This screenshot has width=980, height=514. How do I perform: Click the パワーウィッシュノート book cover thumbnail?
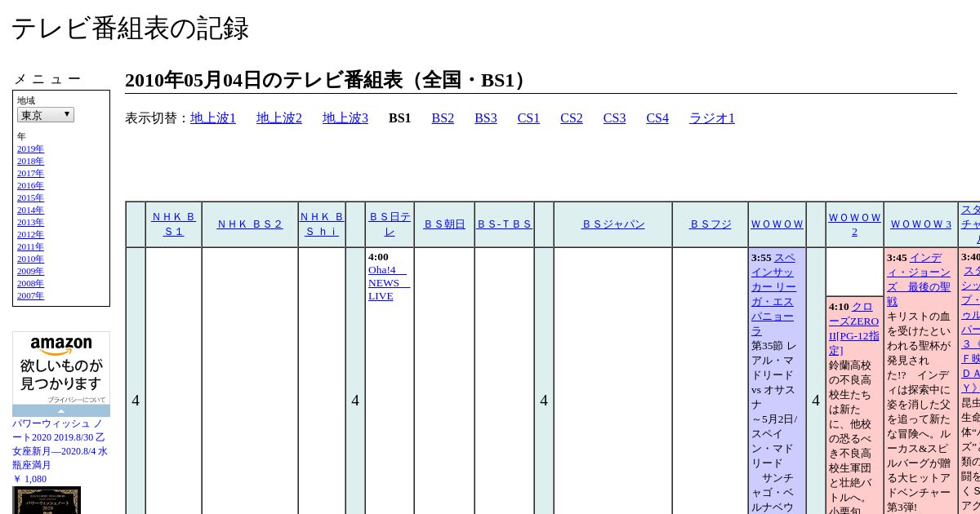point(47,500)
